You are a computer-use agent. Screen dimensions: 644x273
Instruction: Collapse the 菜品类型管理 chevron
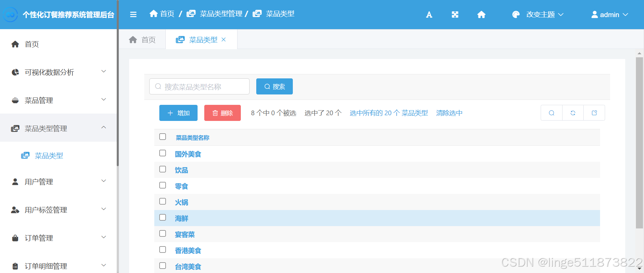[x=104, y=127]
